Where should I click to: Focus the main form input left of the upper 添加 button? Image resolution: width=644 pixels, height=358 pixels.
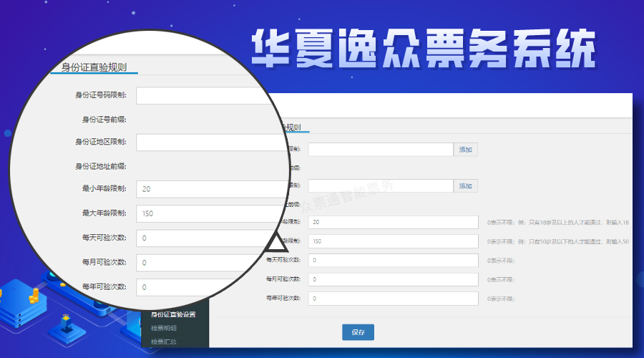(x=381, y=150)
